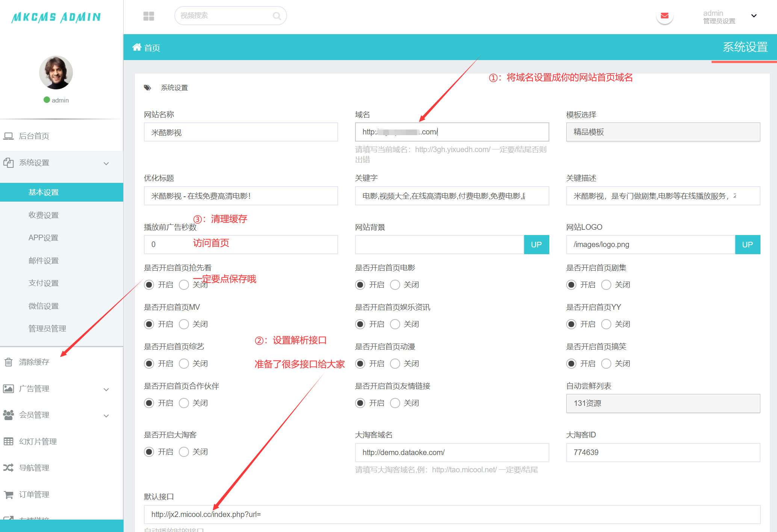This screenshot has width=777, height=532.
Task: Select 关闭 for 是否开启大淘客
Action: 184,452
